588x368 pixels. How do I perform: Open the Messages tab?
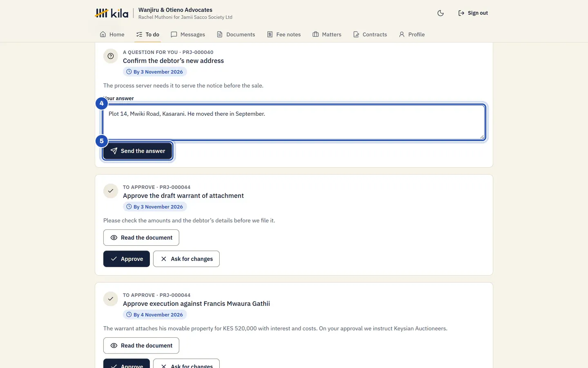tap(188, 34)
